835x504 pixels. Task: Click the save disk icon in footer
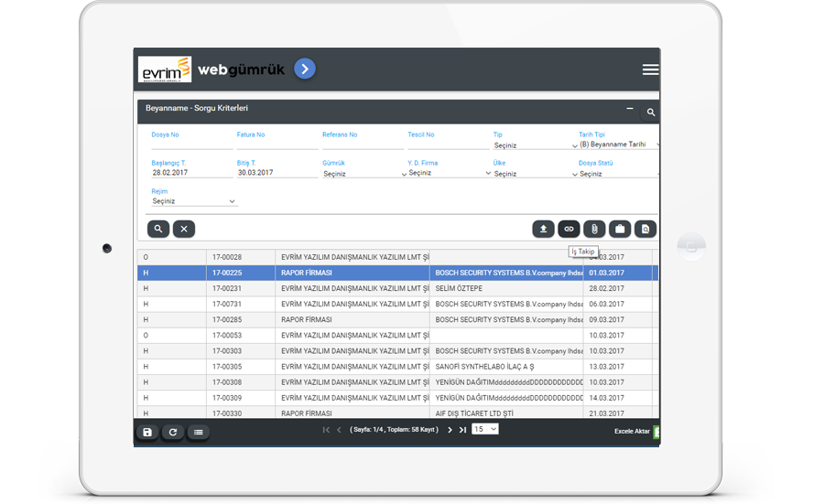tap(146, 432)
